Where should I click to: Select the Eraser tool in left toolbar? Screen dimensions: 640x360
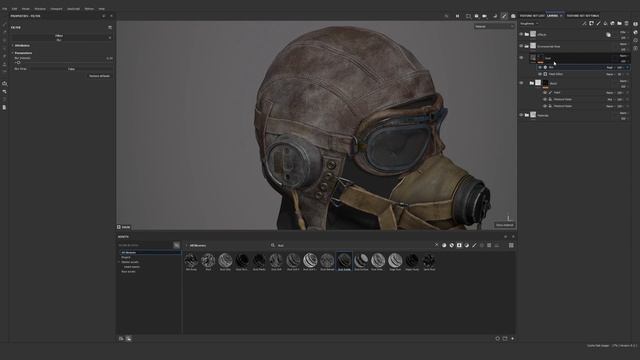4,32
